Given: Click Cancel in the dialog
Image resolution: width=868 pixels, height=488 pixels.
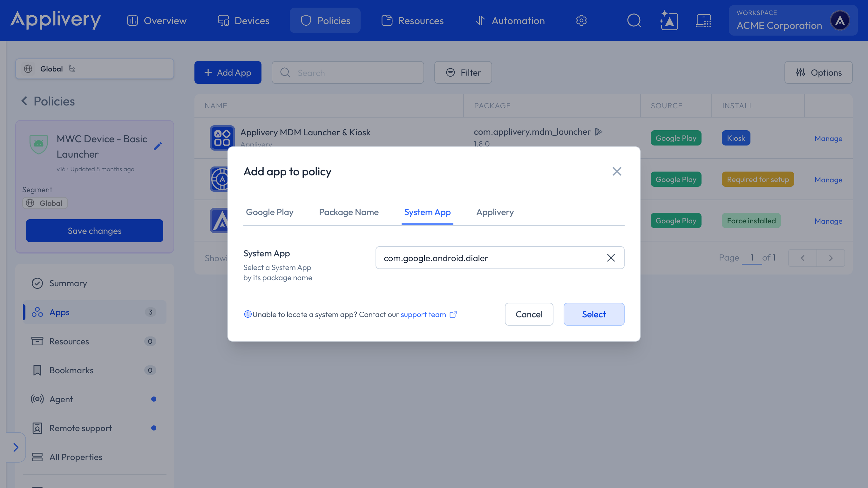Looking at the screenshot, I should point(529,314).
